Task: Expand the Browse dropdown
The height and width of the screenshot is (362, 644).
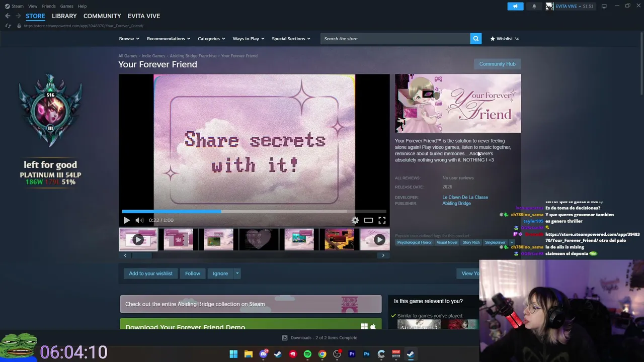Action: coord(129,39)
